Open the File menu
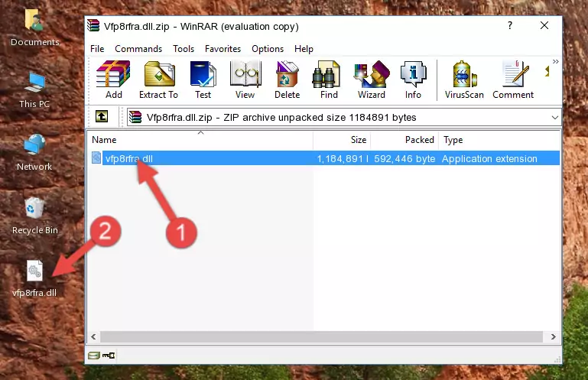Viewport: 588px width, 380px height. [x=97, y=49]
